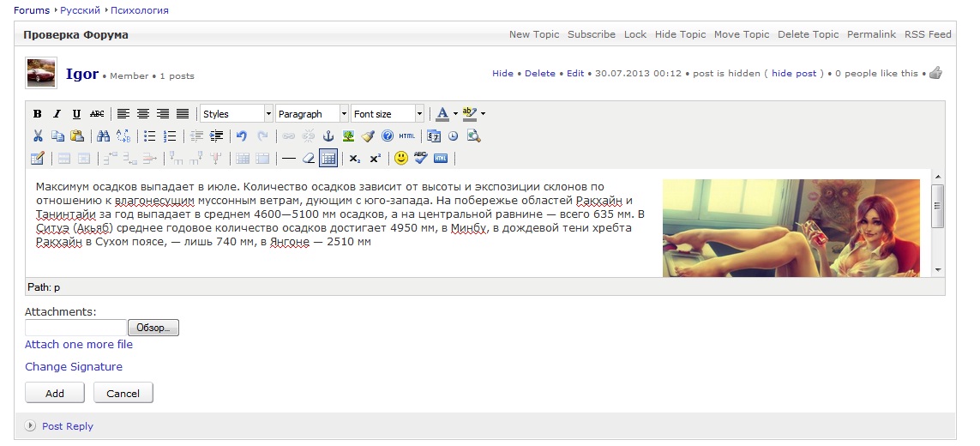Select Move Topic
Screen dimensions: 980x446
pos(742,34)
